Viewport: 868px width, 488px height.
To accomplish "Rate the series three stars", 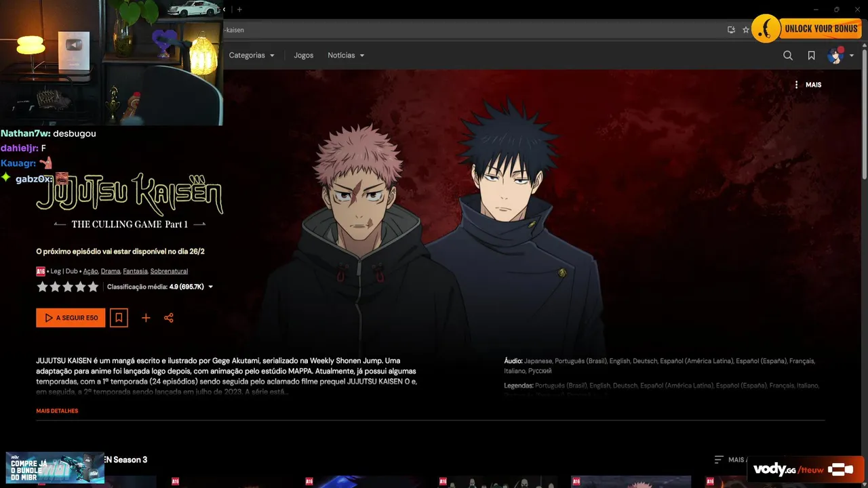I will pos(68,287).
